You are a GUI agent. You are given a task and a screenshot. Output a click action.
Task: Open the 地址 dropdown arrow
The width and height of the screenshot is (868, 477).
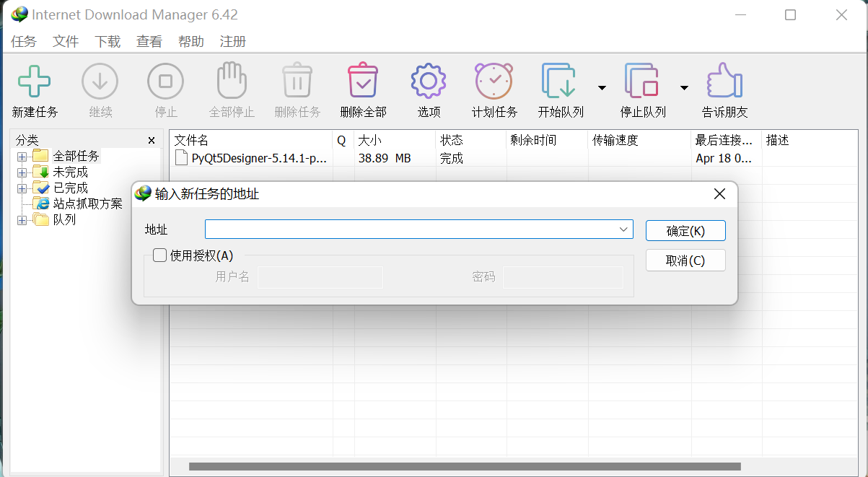(624, 229)
